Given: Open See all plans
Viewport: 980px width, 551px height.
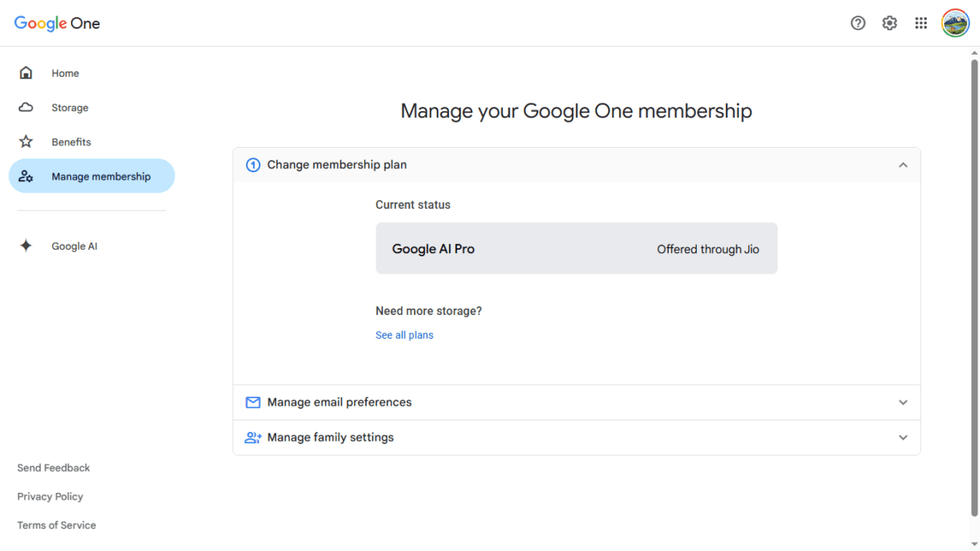Looking at the screenshot, I should click(x=404, y=335).
